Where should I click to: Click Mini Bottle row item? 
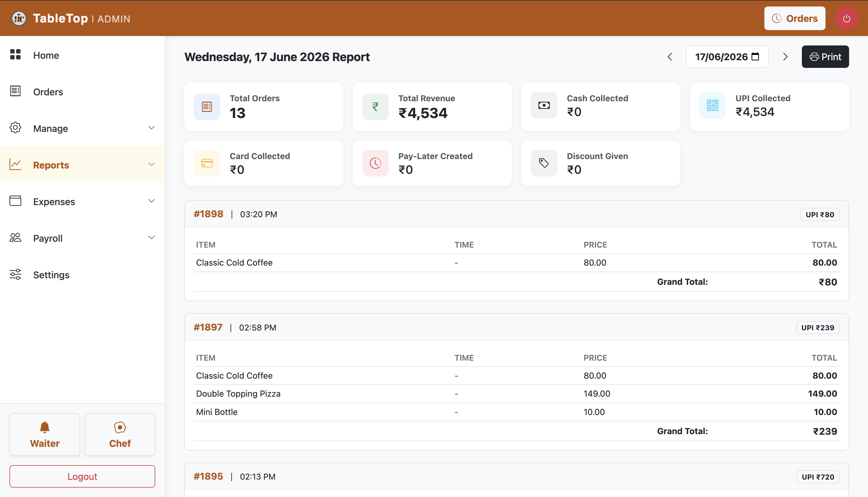[217, 412]
